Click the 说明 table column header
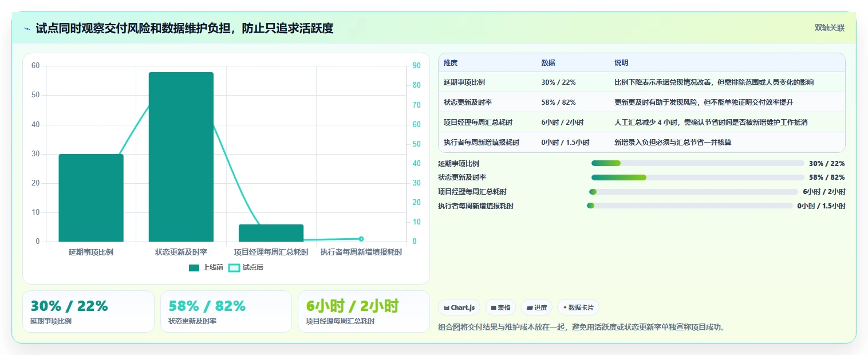This screenshot has width=868, height=355. tap(621, 63)
